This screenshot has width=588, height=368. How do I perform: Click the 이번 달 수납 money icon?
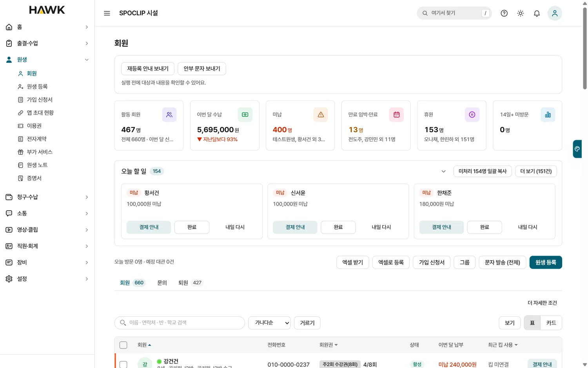coord(245,115)
